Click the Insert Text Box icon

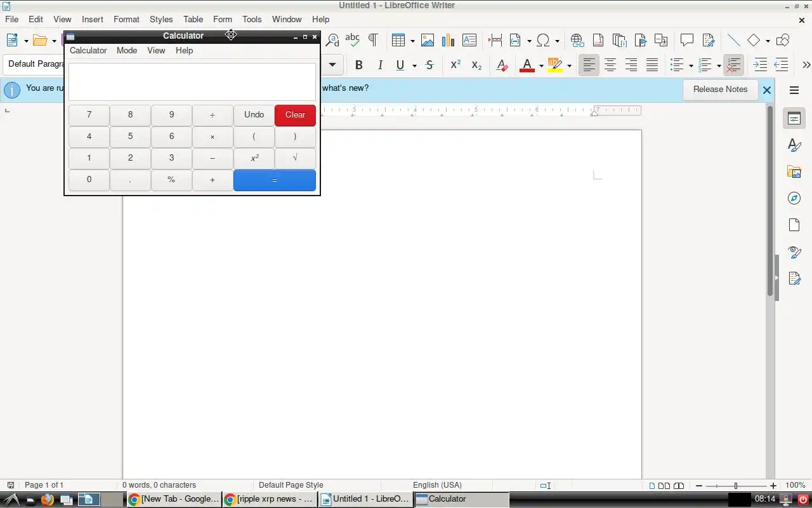click(x=469, y=41)
